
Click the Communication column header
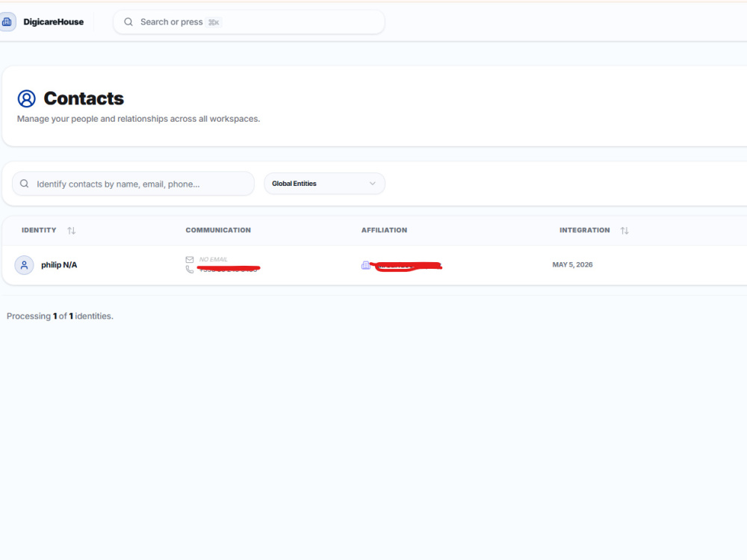(218, 231)
